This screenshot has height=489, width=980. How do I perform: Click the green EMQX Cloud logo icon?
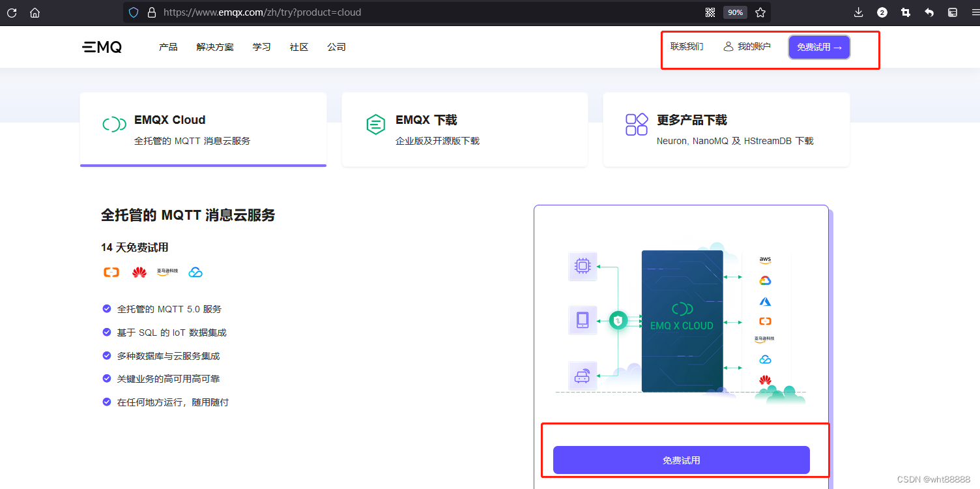(x=114, y=124)
